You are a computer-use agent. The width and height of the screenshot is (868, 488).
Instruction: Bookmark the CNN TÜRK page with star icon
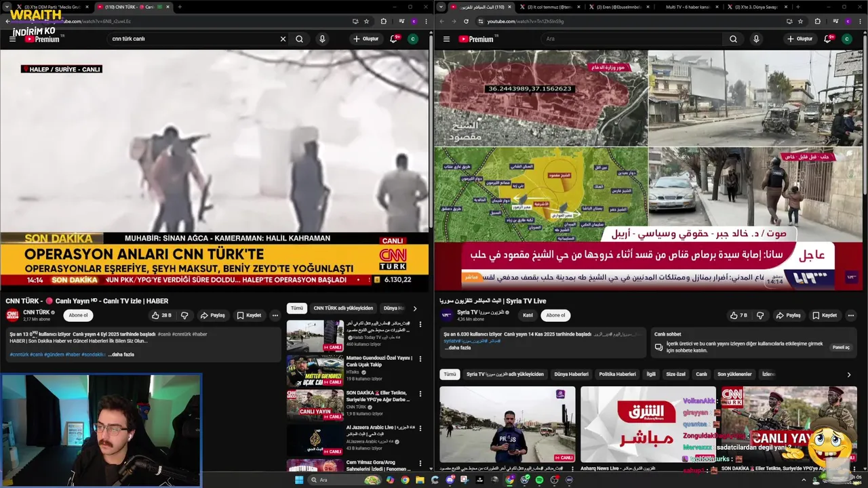366,21
